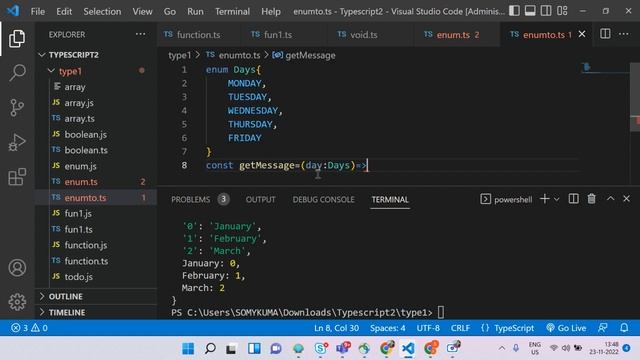Change the UTF-8 encoding setting

click(428, 328)
